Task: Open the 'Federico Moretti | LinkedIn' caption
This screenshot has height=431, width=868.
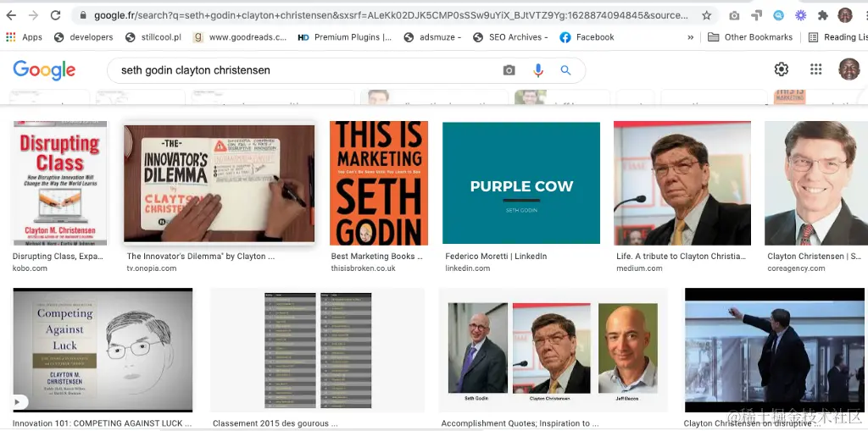Action: (496, 257)
